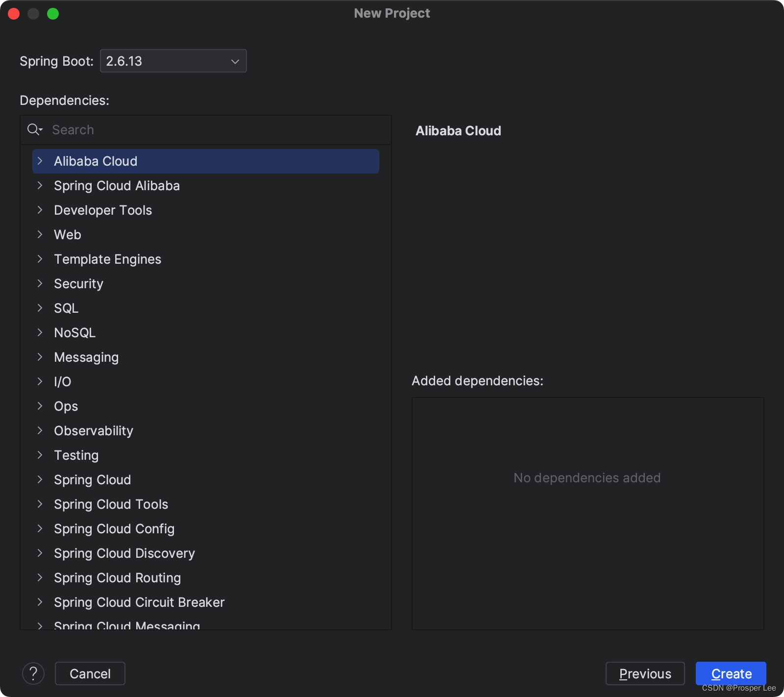The width and height of the screenshot is (784, 697).
Task: Expand the Spring Cloud Discovery chevron
Action: pyautogui.click(x=40, y=553)
